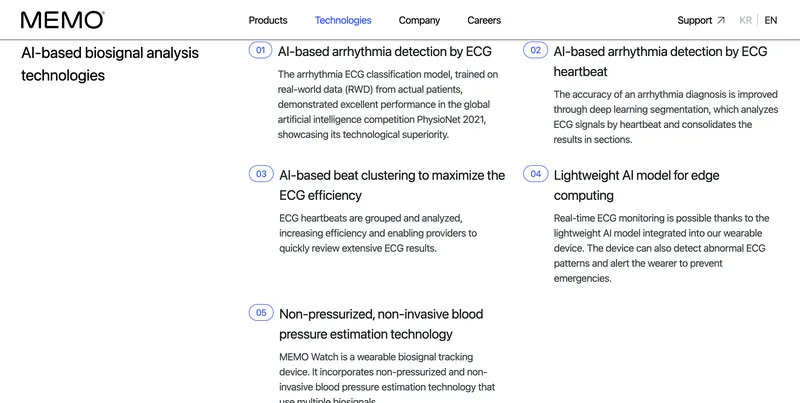Click the Support external arrow icon

[721, 20]
